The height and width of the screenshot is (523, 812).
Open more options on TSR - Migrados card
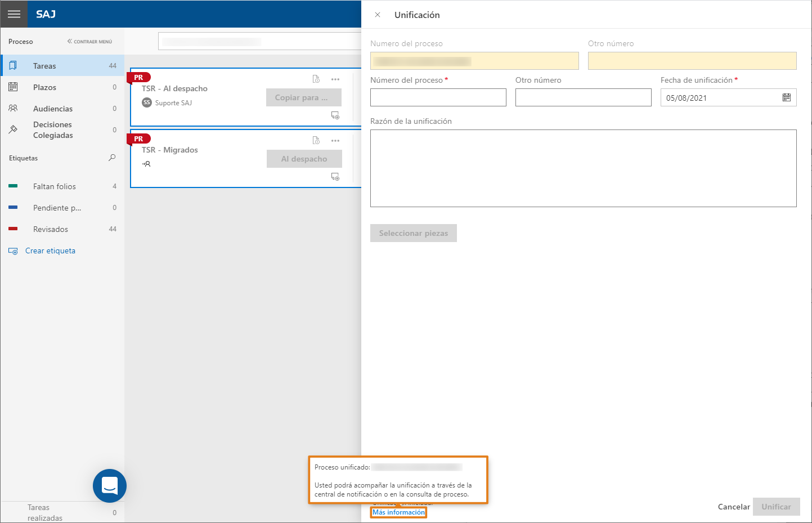point(335,141)
